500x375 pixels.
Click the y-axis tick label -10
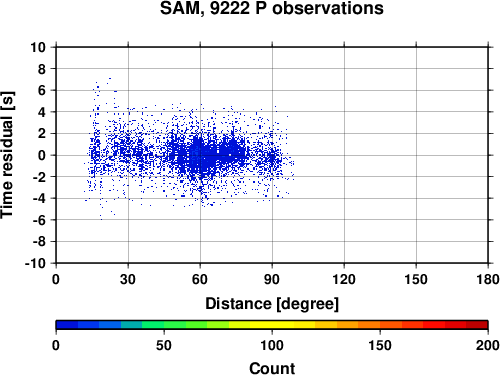tap(35, 263)
